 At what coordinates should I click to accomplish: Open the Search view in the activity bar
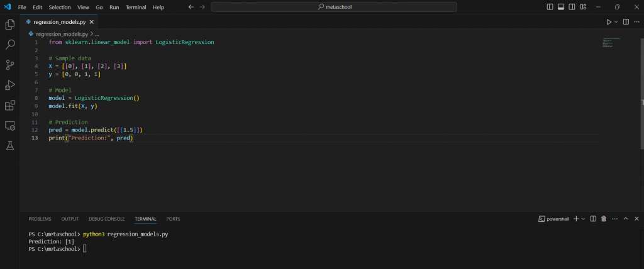tap(10, 45)
